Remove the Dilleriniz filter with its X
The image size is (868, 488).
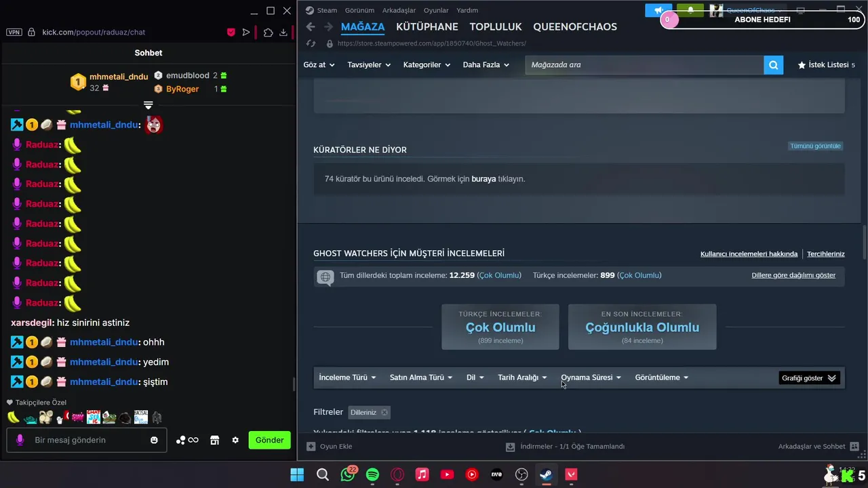[x=384, y=412]
